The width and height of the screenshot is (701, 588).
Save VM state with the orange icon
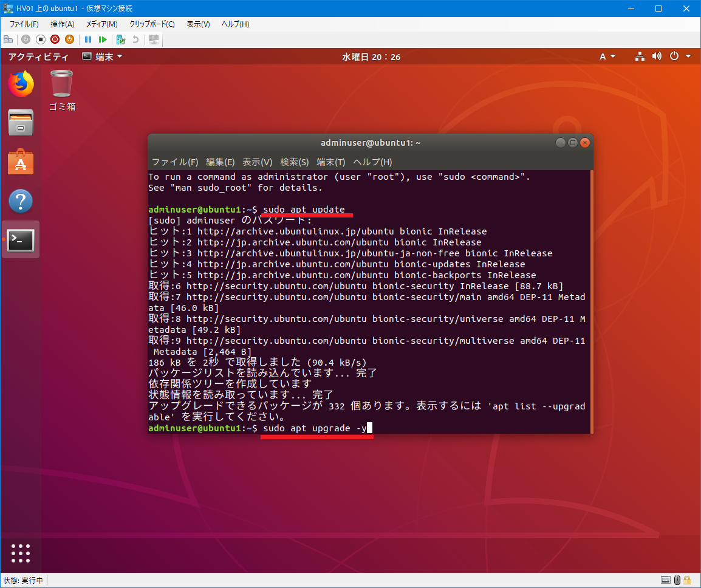pos(69,39)
